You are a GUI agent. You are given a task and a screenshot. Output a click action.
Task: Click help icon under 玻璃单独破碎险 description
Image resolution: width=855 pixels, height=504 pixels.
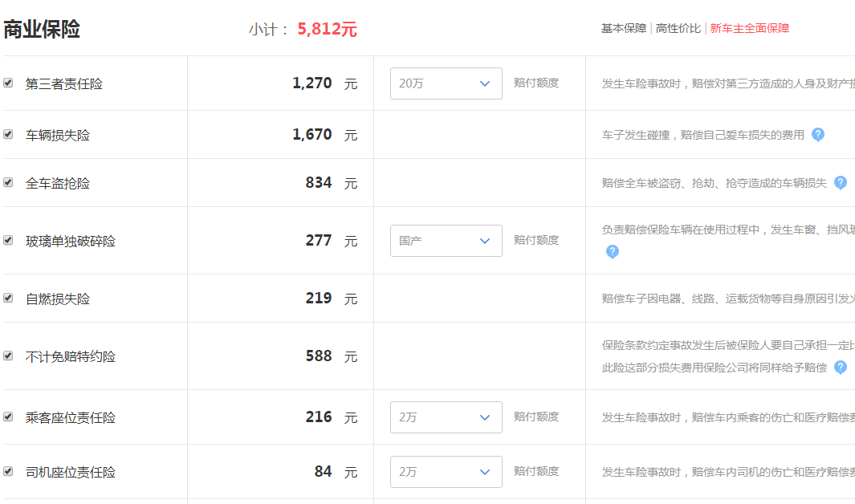pos(613,252)
